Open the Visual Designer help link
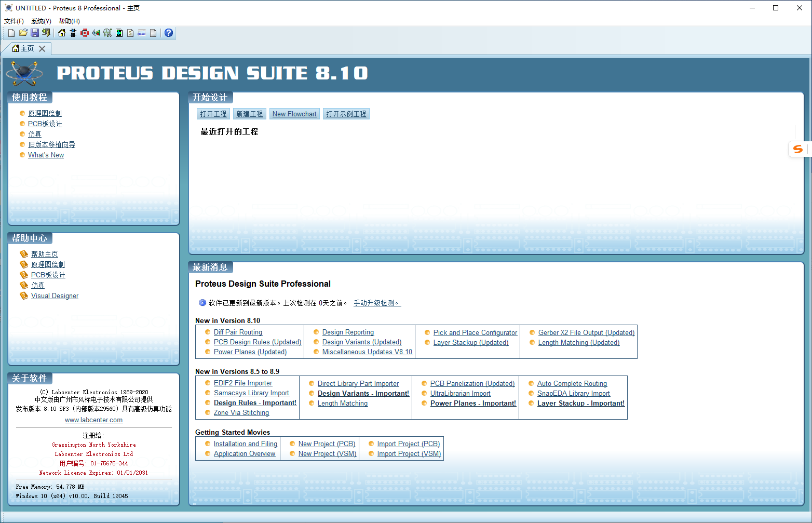The height and width of the screenshot is (523, 812). pos(55,296)
